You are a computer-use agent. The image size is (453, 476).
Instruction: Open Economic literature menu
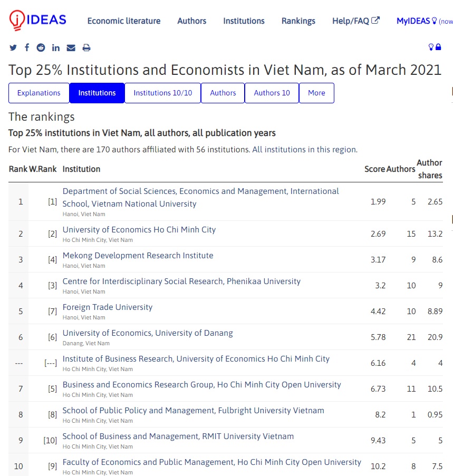pos(124,21)
